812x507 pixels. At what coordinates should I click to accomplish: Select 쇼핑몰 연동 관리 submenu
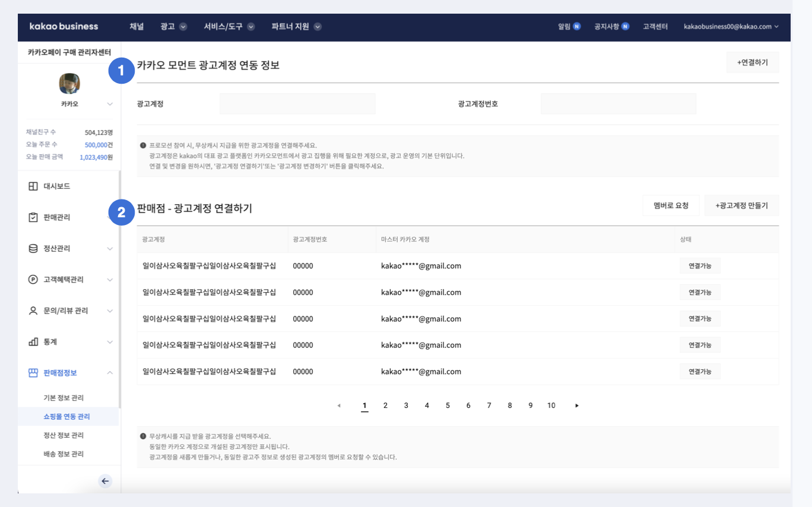(67, 417)
